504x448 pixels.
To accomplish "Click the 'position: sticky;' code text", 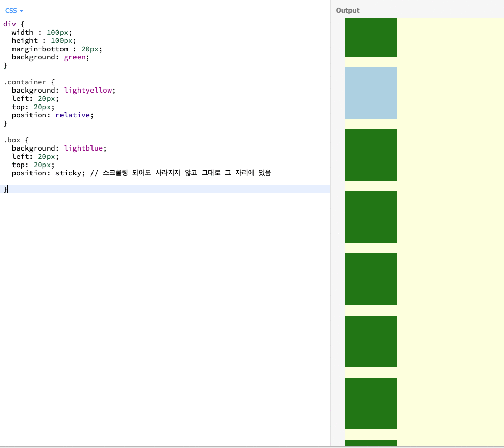I will click(48, 173).
